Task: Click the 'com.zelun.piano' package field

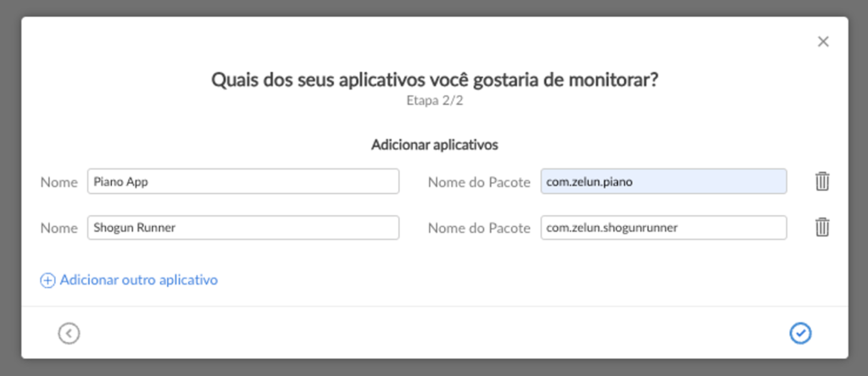Action: tap(663, 181)
